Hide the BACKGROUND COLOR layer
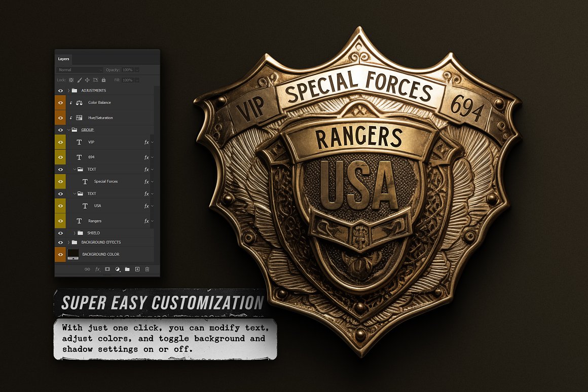The image size is (588, 392). point(60,254)
